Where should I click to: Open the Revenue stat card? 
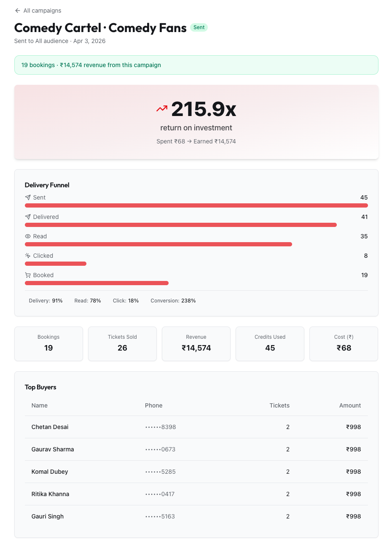tap(196, 343)
